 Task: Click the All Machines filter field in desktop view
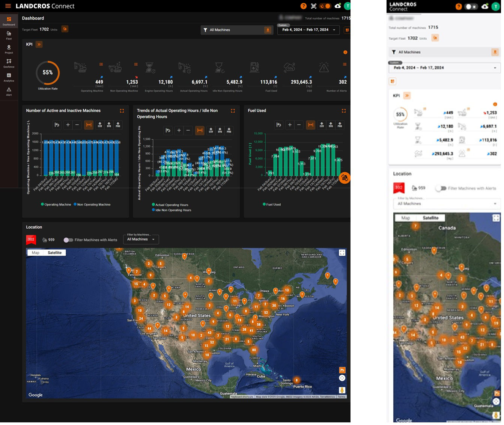pos(236,30)
